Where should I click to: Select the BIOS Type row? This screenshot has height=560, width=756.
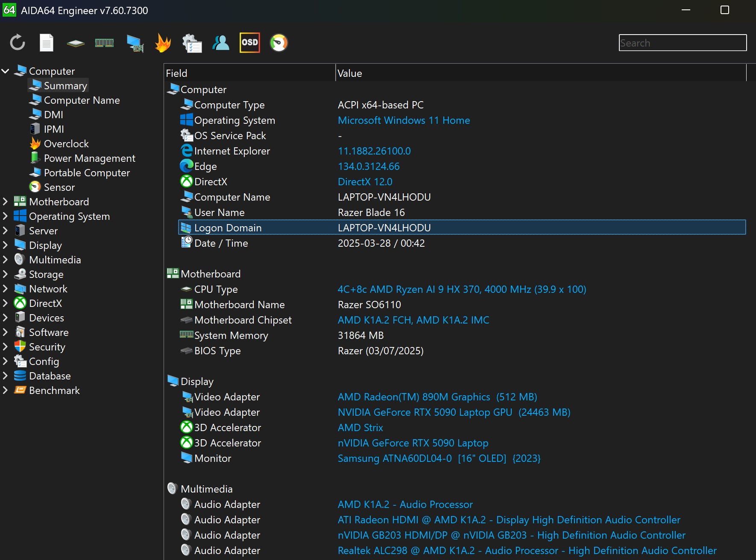click(462, 351)
